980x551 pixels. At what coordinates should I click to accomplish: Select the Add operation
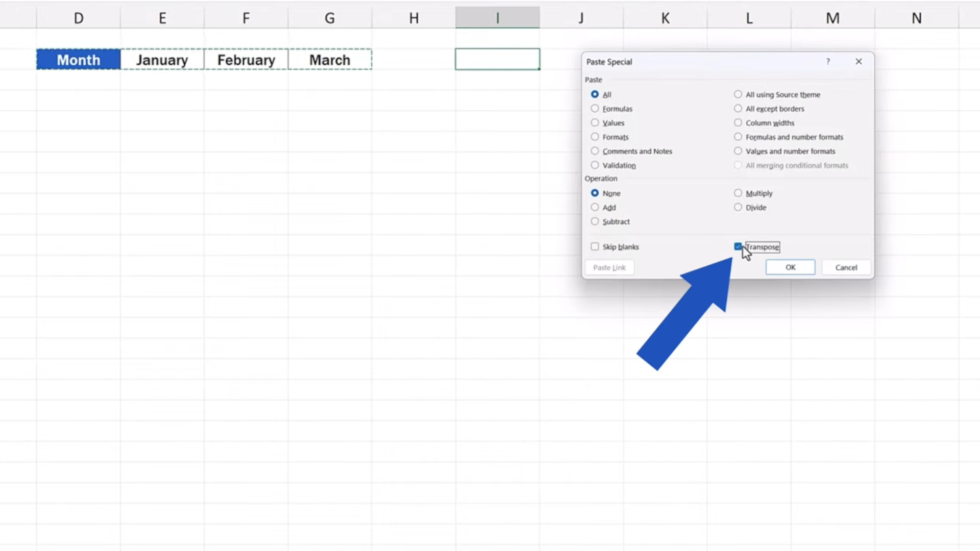tap(595, 207)
